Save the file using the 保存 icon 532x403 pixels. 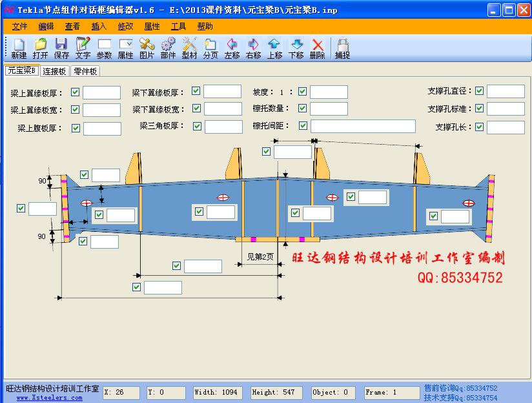tap(61, 48)
